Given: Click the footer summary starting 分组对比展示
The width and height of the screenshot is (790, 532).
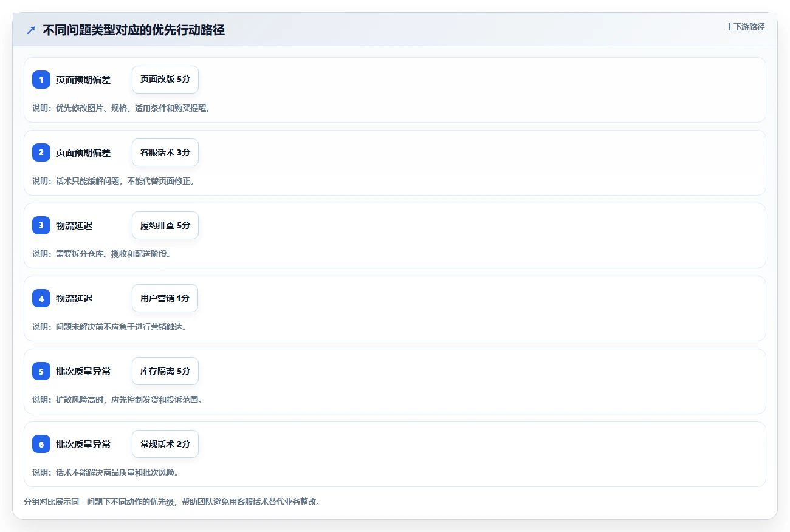Looking at the screenshot, I should pyautogui.click(x=172, y=502).
